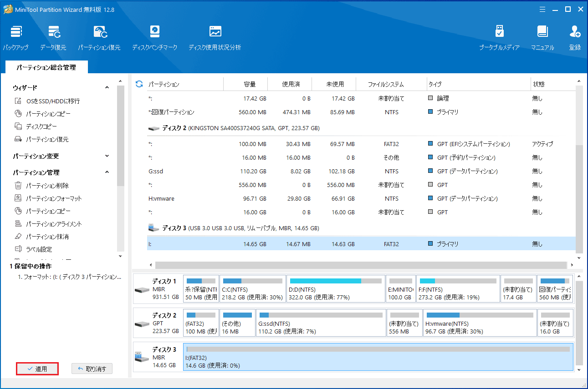Click the 取り消す button
Screen dimensions: 588x389
[x=92, y=369]
